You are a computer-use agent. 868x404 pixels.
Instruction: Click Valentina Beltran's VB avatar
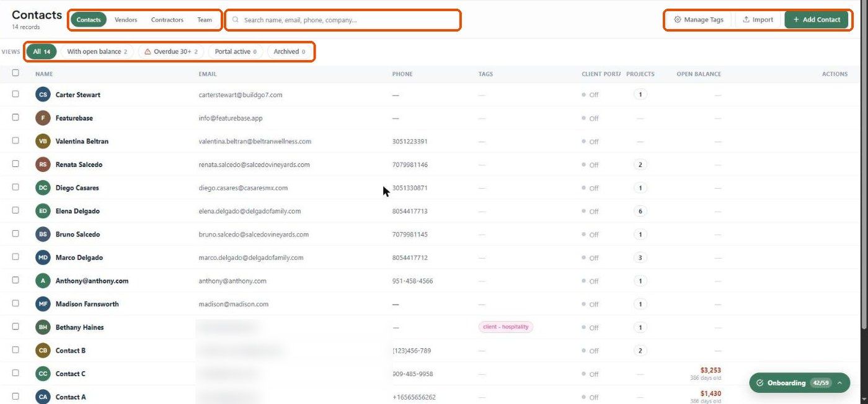[43, 141]
